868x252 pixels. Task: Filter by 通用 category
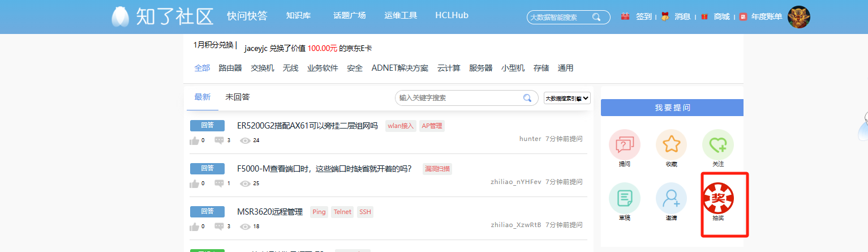[x=565, y=68]
